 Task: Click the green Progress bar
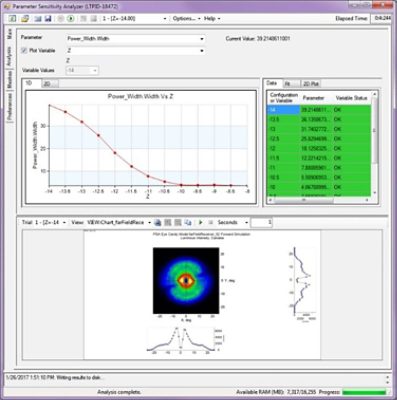[x=364, y=392]
